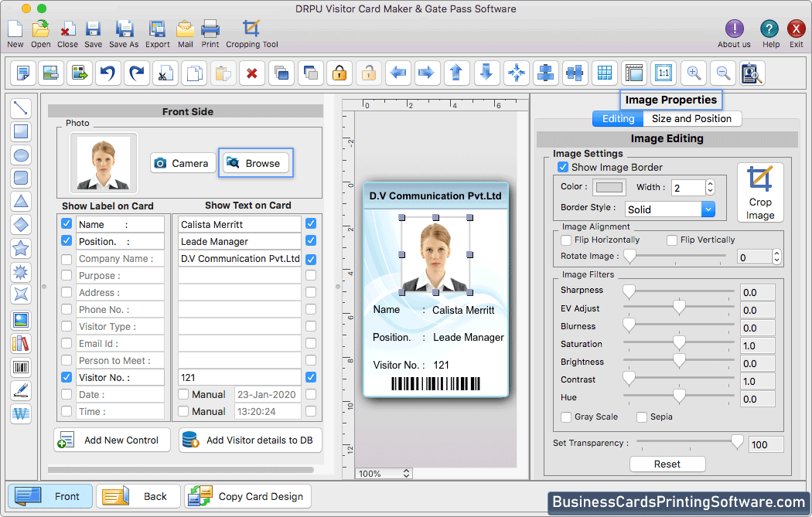The height and width of the screenshot is (517, 812).
Task: Click the Zoom out magnifier icon
Action: tap(723, 73)
